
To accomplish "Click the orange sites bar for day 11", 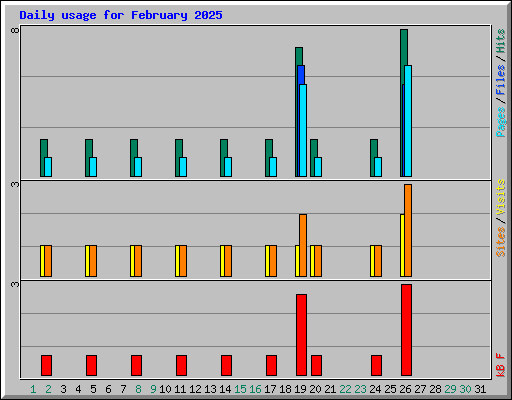I will (183, 261).
